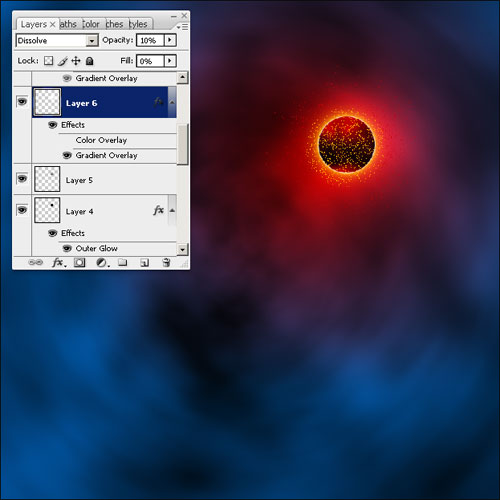This screenshot has width=500, height=500.
Task: Click the Fill value field
Action: 150,61
